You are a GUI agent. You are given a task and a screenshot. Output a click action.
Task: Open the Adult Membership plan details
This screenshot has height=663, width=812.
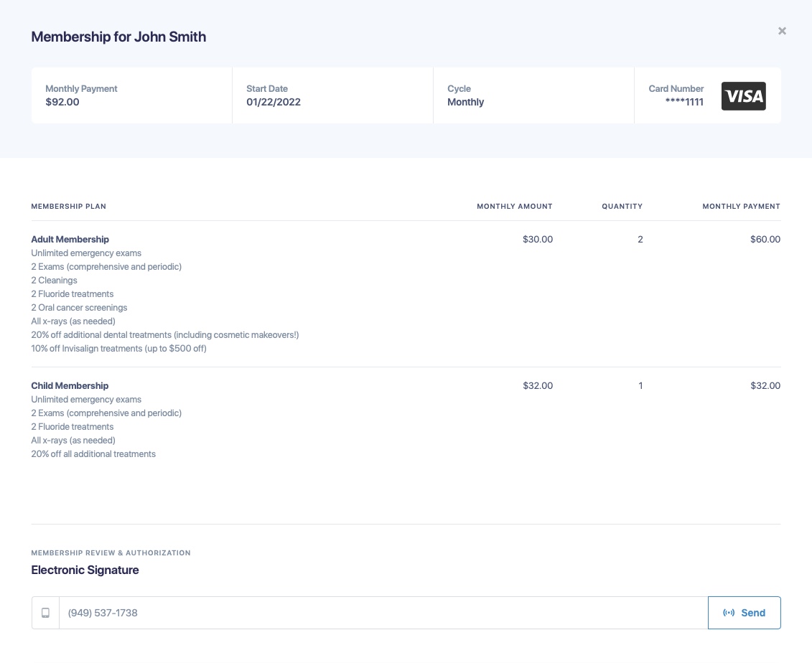[70, 239]
